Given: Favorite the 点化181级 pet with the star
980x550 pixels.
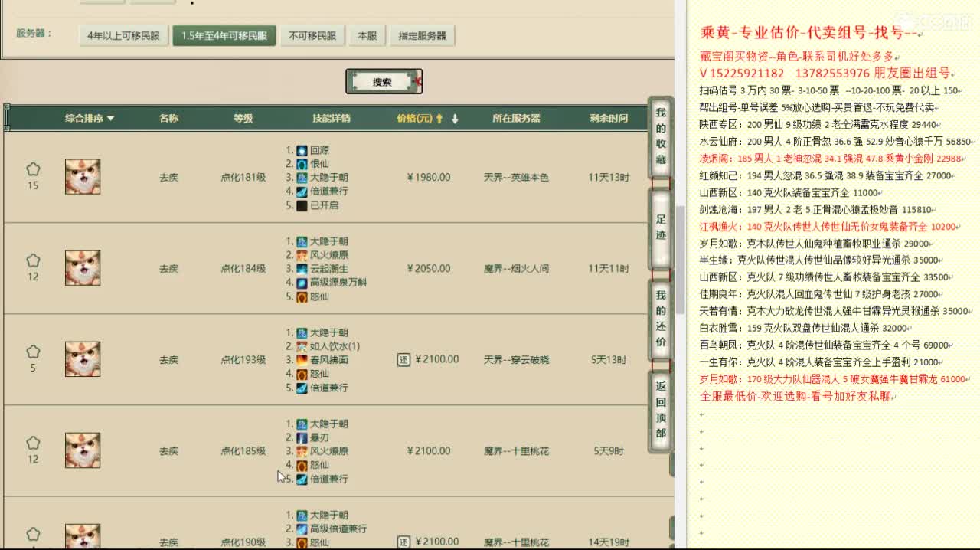Looking at the screenshot, I should point(33,169).
